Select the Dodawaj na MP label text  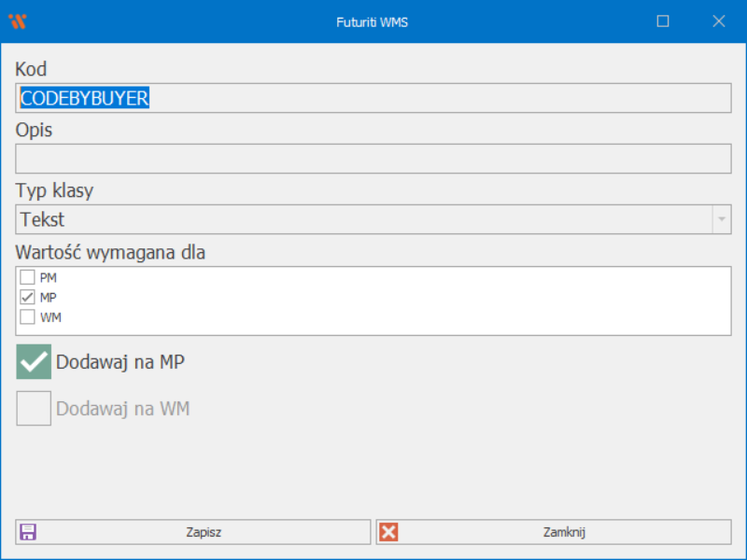click(120, 362)
